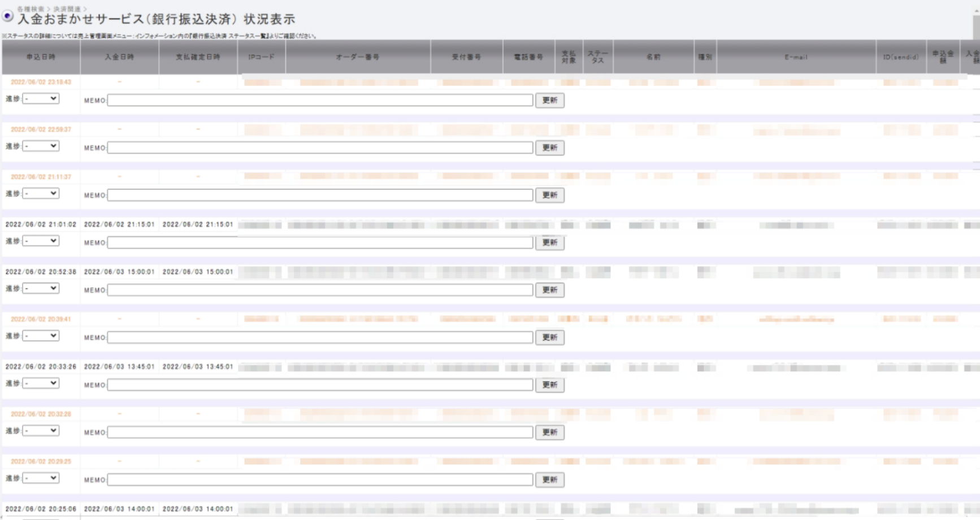This screenshot has width=980, height=520.
Task: Focus MEMO field for 2022/06/02 21:01:02 row
Action: tap(320, 242)
